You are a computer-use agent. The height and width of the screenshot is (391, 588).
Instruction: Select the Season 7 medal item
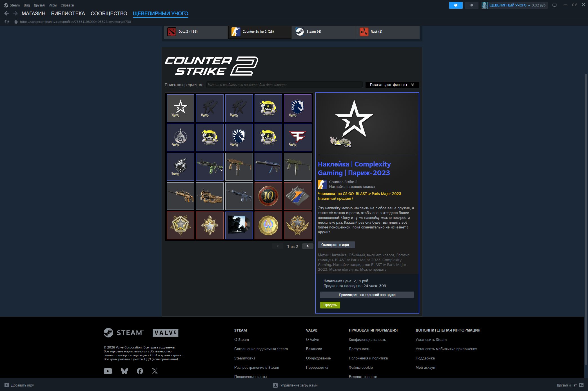298,196
